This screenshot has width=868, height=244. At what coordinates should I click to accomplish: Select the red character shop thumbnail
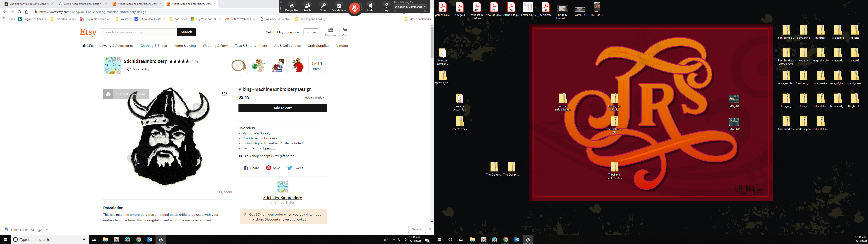[x=297, y=66]
